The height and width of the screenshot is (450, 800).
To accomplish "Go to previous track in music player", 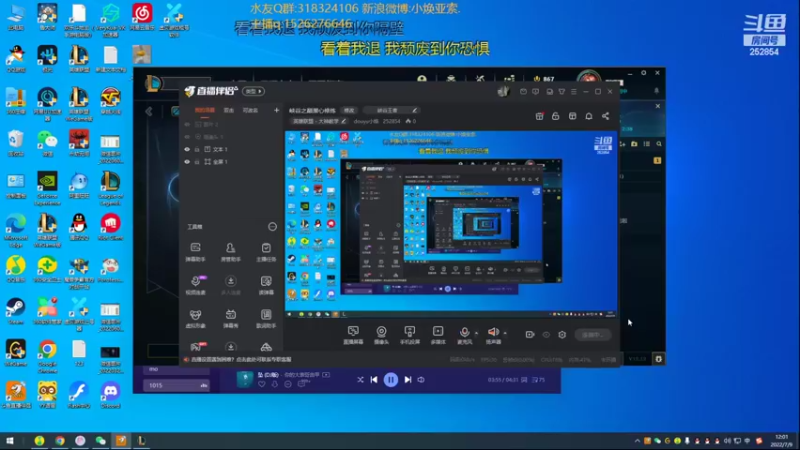I will [374, 380].
